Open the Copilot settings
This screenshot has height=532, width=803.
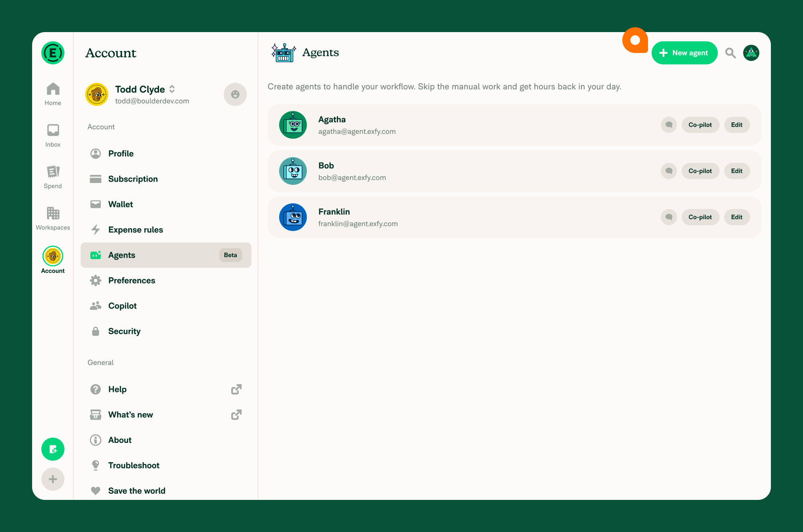click(166, 306)
